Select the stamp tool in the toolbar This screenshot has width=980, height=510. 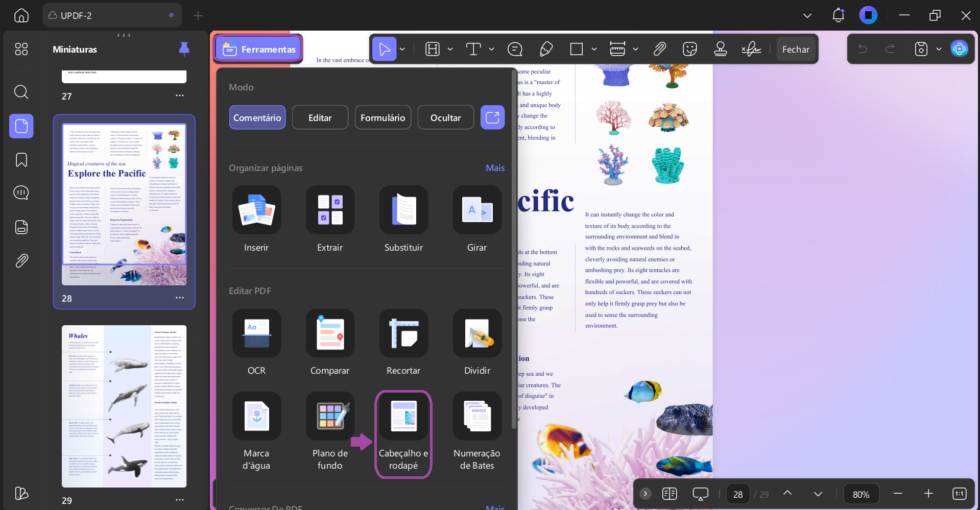(721, 49)
